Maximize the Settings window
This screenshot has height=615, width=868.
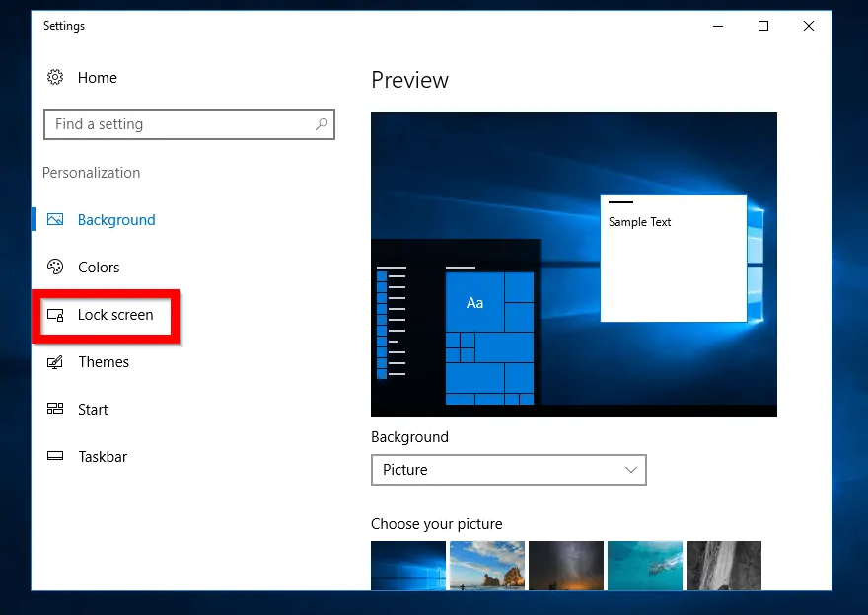tap(762, 27)
